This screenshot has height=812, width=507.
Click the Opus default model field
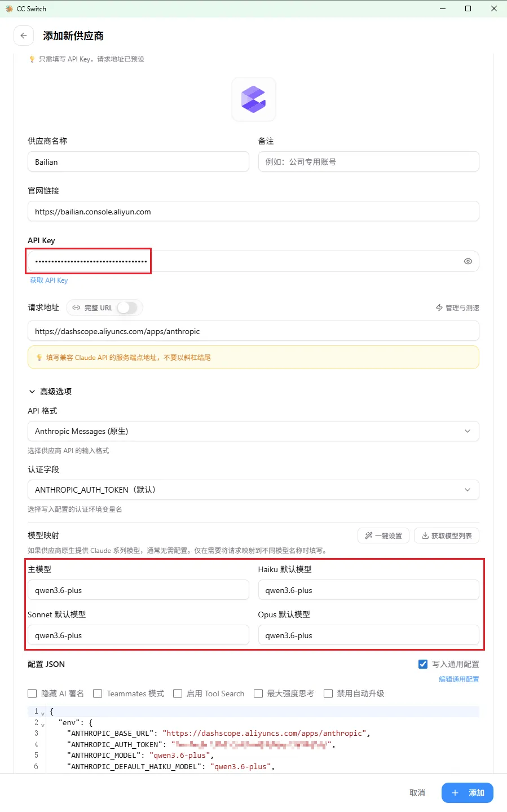pos(369,635)
